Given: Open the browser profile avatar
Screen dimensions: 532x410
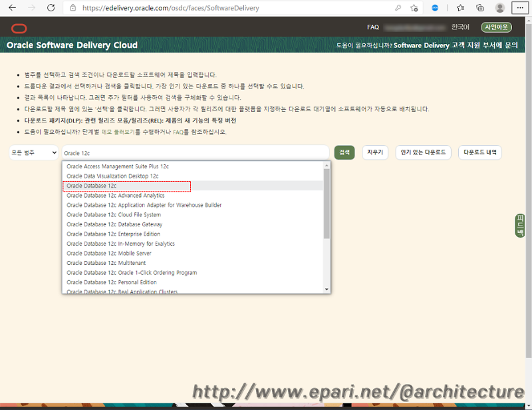Looking at the screenshot, I should (499, 8).
